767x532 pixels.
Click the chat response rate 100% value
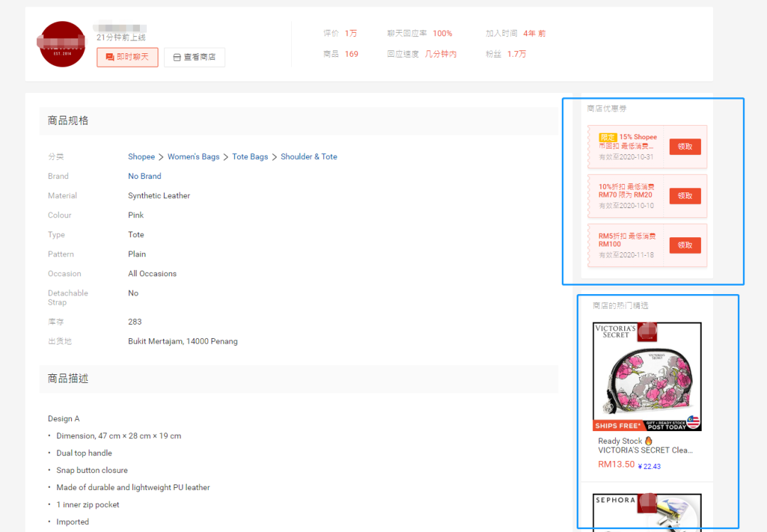pos(442,33)
